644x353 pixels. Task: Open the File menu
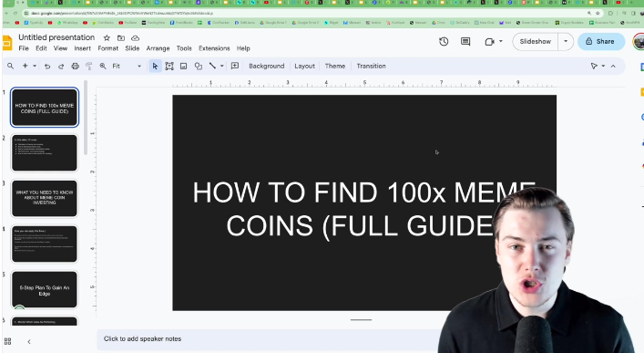pos(24,48)
